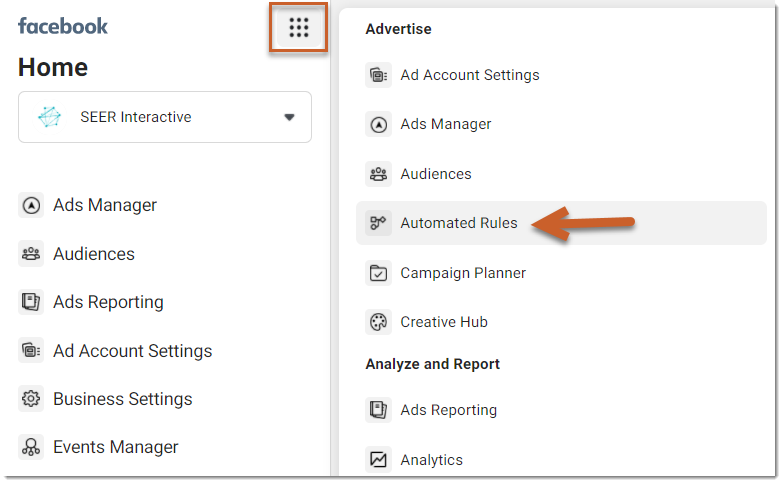Click the Automated Rules flow icon
This screenshot has height=484, width=783.
coord(378,223)
